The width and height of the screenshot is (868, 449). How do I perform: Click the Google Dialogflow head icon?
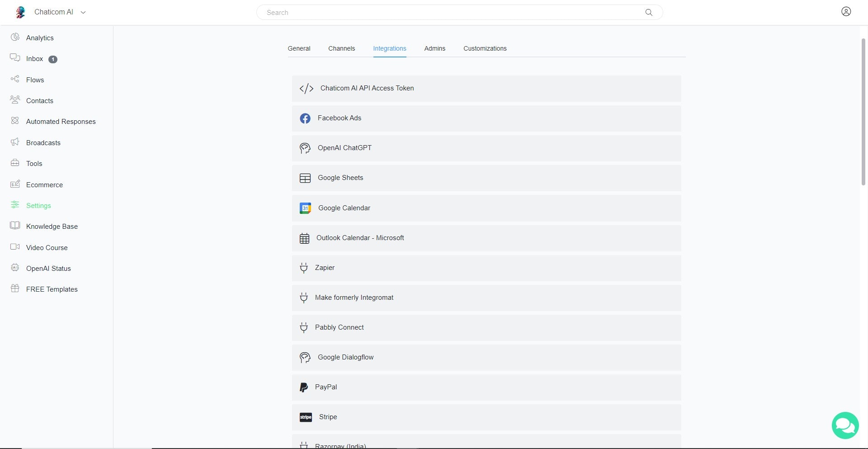[305, 358]
